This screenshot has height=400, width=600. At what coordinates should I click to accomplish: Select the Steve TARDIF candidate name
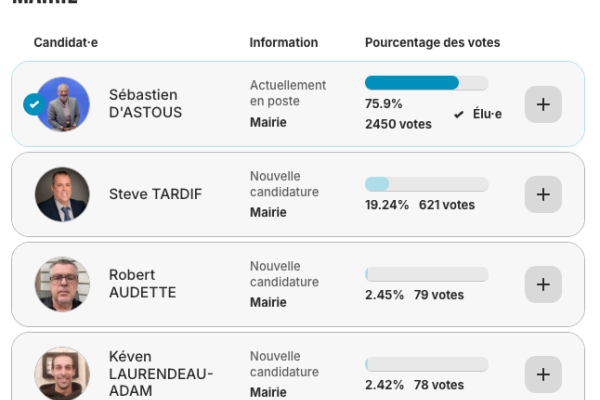click(x=155, y=194)
